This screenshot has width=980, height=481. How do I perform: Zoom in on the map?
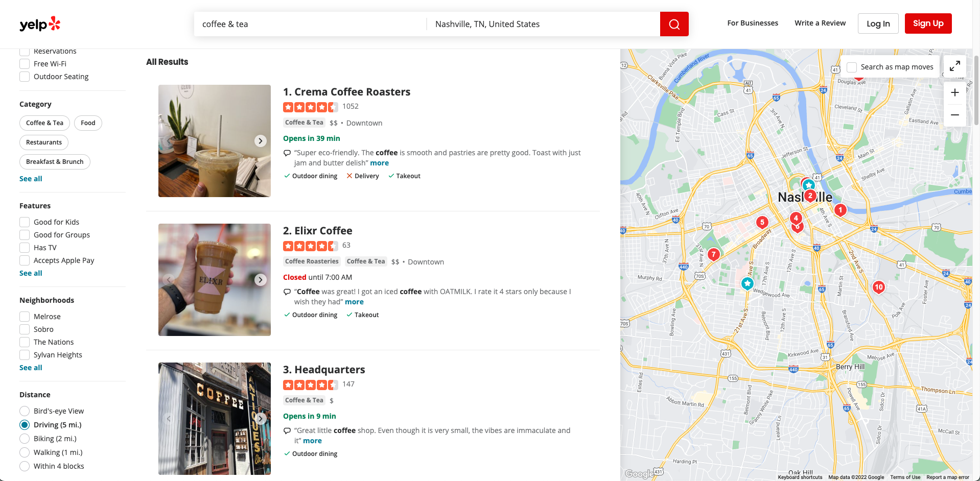(954, 92)
